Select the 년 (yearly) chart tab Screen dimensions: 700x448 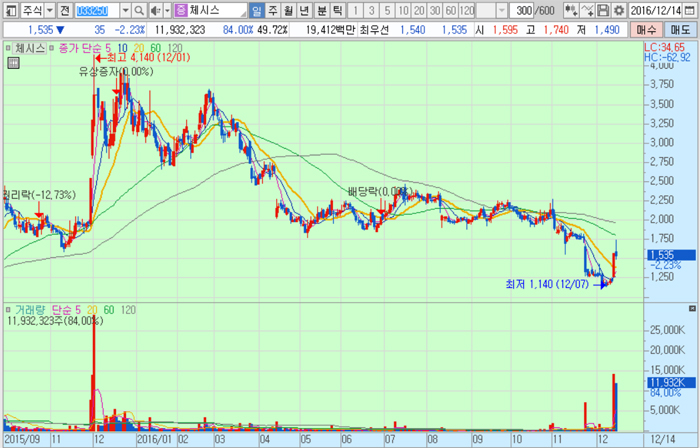point(305,10)
